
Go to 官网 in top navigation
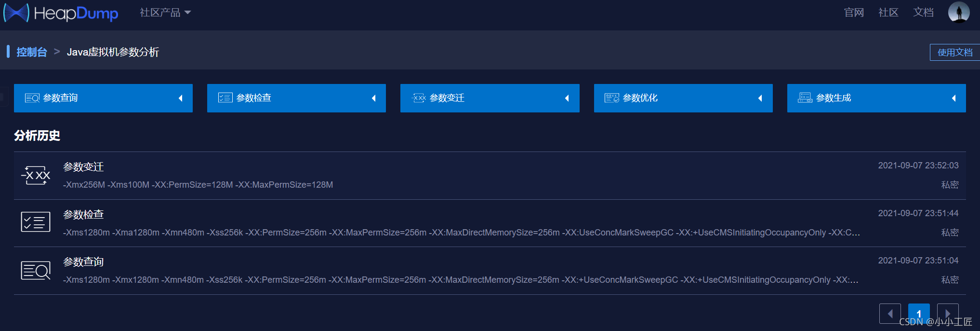(854, 13)
